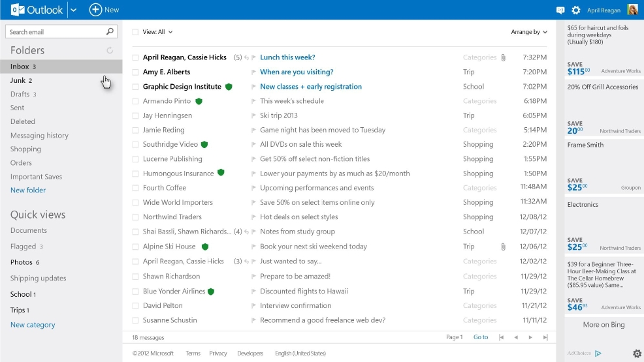Image resolution: width=644 pixels, height=362 pixels.
Task: Open the Arrange by dropdown
Action: coord(529,32)
